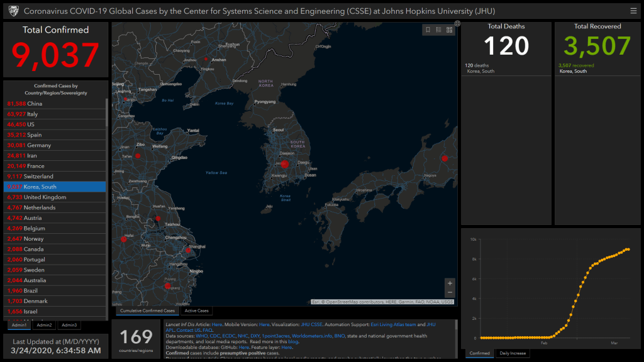Click the info panel scrollbar
The image size is (644, 362).
click(456, 325)
